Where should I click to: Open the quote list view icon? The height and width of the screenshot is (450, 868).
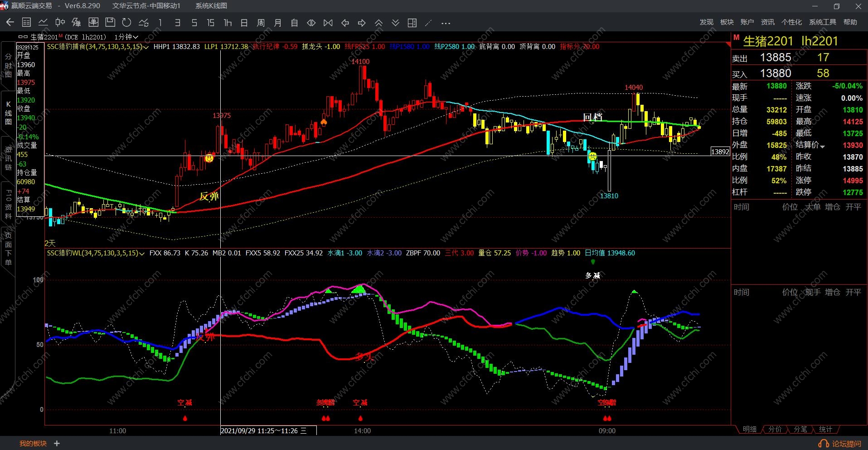pyautogui.click(x=27, y=23)
